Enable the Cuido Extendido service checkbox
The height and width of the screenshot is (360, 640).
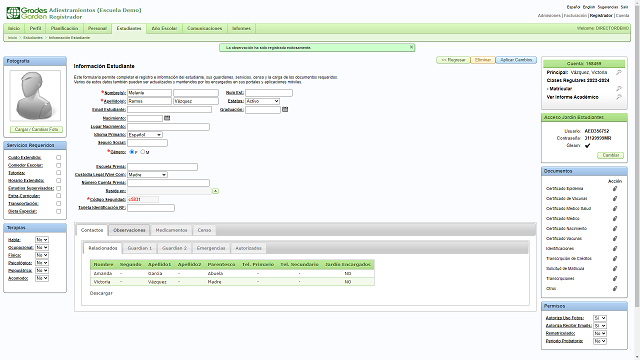[x=58, y=158]
